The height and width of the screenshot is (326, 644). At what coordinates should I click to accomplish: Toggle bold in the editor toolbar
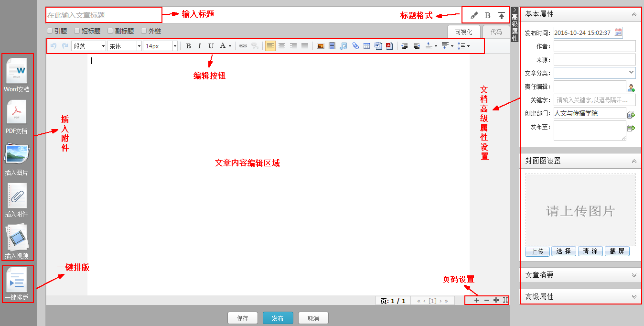[x=188, y=46]
